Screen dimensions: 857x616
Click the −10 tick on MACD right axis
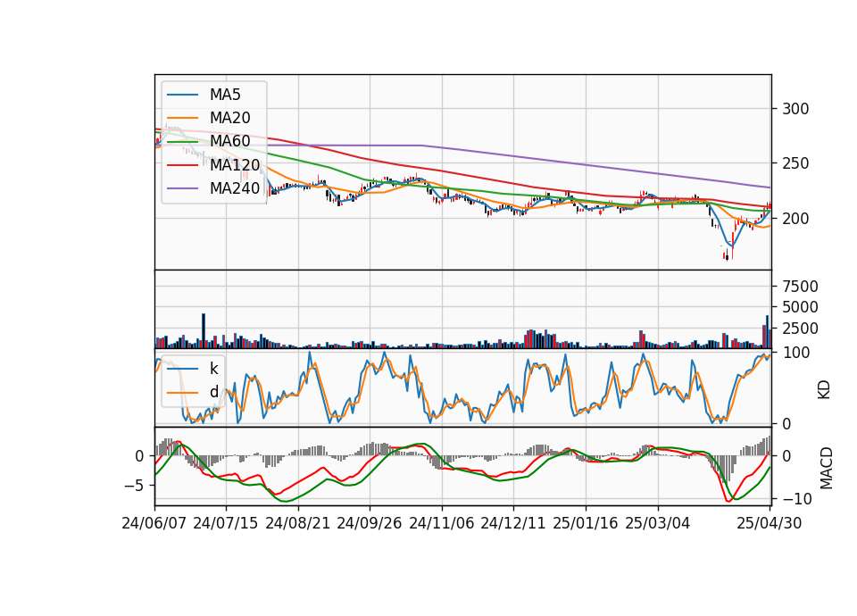pos(796,499)
